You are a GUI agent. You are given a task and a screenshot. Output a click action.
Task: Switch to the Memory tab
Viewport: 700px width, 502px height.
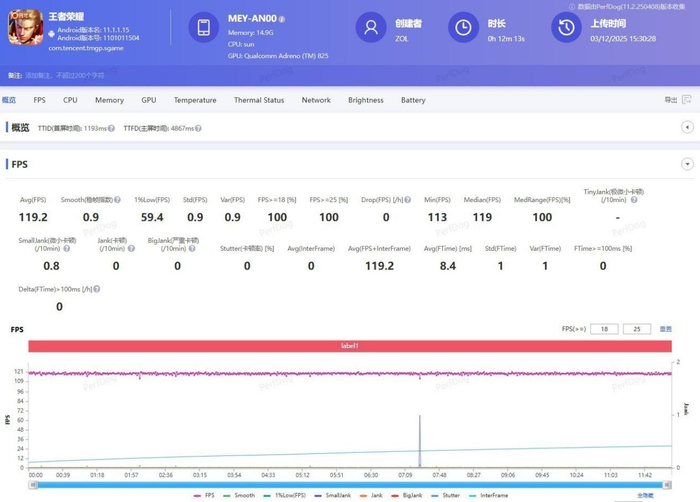click(x=109, y=100)
